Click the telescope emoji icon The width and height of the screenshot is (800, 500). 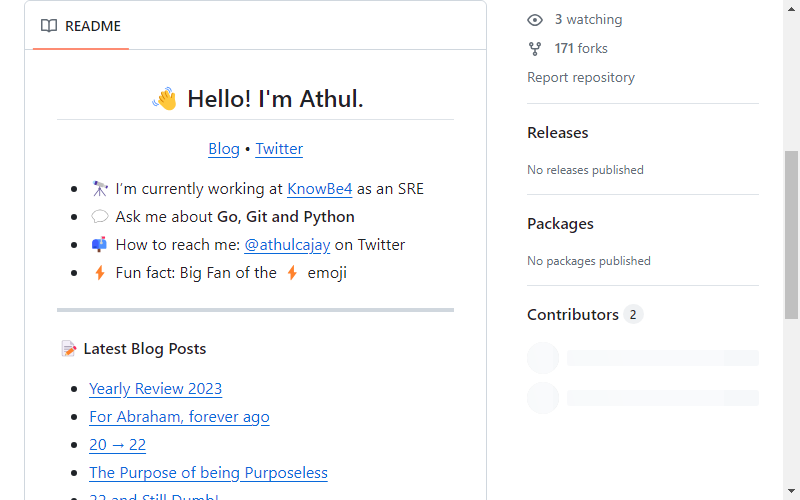[x=100, y=189]
